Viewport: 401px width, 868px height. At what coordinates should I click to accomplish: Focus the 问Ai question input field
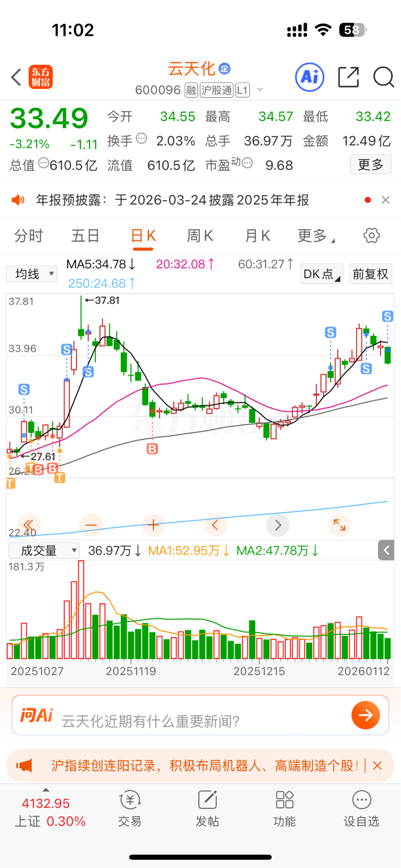click(x=200, y=715)
